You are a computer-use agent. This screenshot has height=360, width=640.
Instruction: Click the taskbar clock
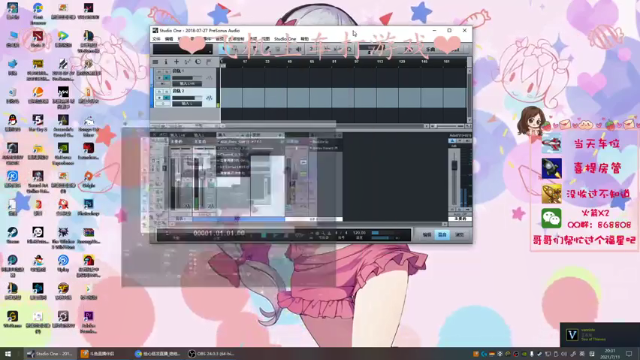pyautogui.click(x=610, y=354)
